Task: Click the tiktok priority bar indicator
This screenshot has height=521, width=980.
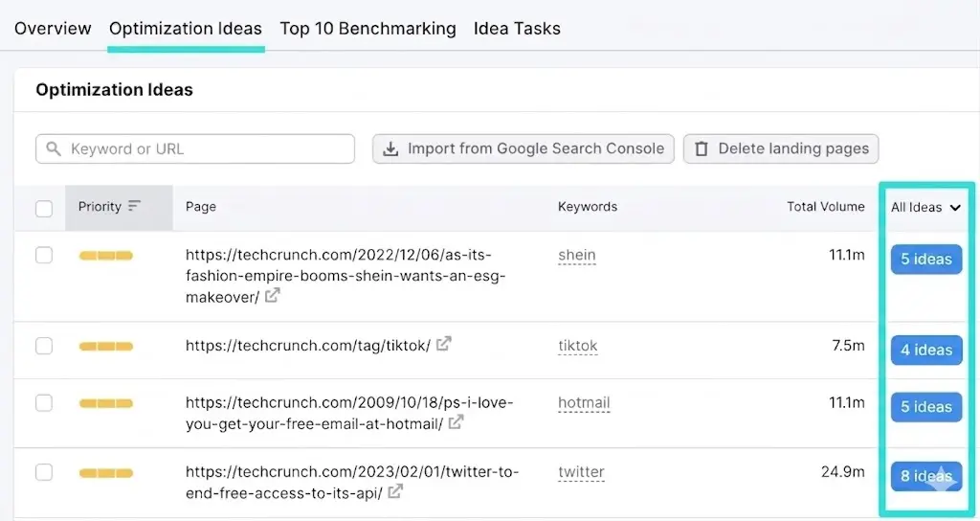Action: pos(105,346)
